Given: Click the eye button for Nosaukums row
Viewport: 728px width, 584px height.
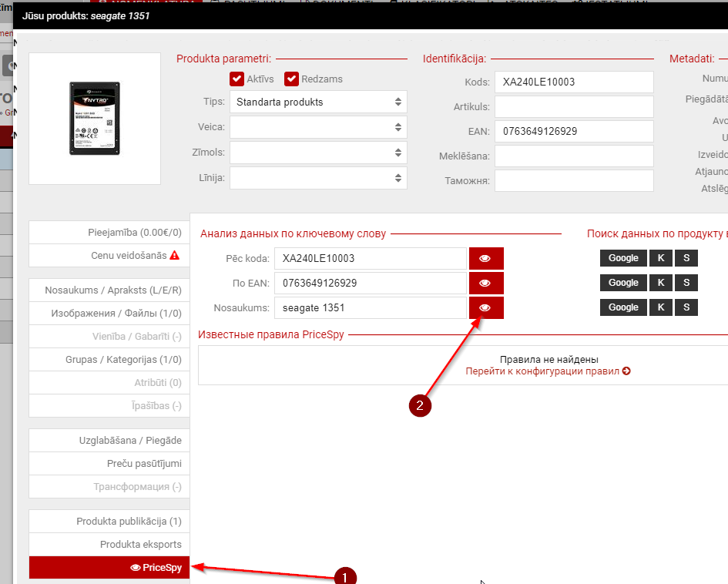Looking at the screenshot, I should [x=485, y=307].
